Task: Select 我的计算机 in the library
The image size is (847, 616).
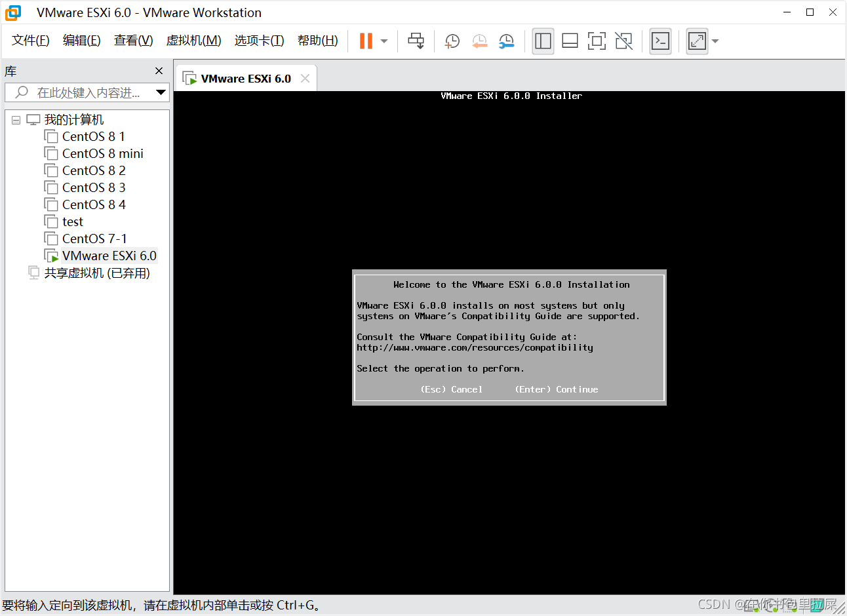Action: click(x=74, y=120)
